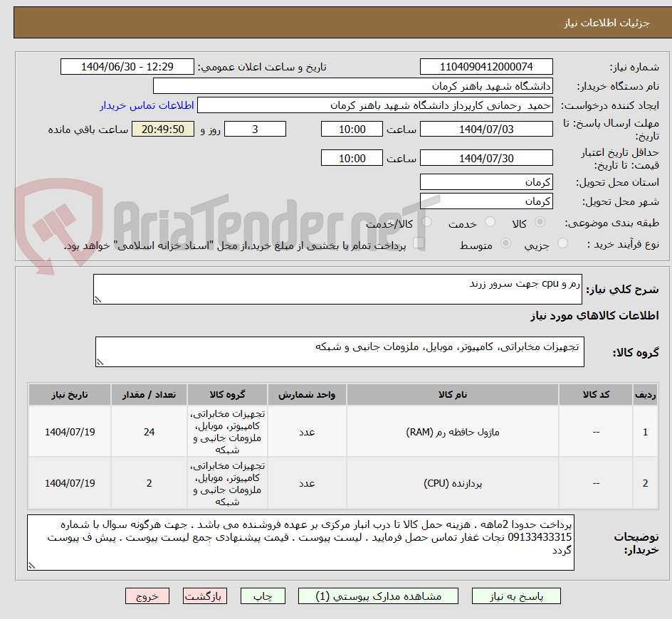Select the کالا radio button

540,222
